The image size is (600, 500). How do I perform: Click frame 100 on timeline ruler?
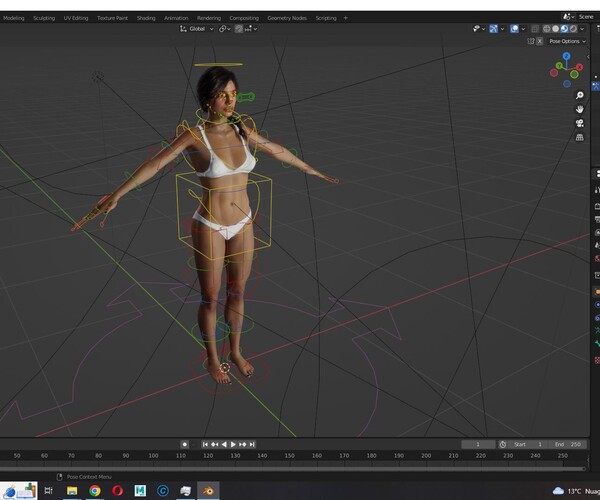(x=153, y=456)
